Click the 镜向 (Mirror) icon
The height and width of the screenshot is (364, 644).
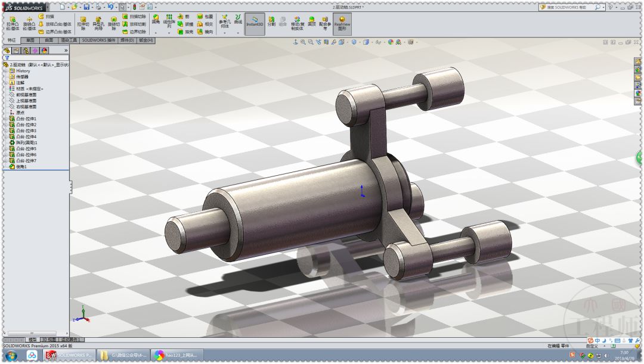pos(200,32)
